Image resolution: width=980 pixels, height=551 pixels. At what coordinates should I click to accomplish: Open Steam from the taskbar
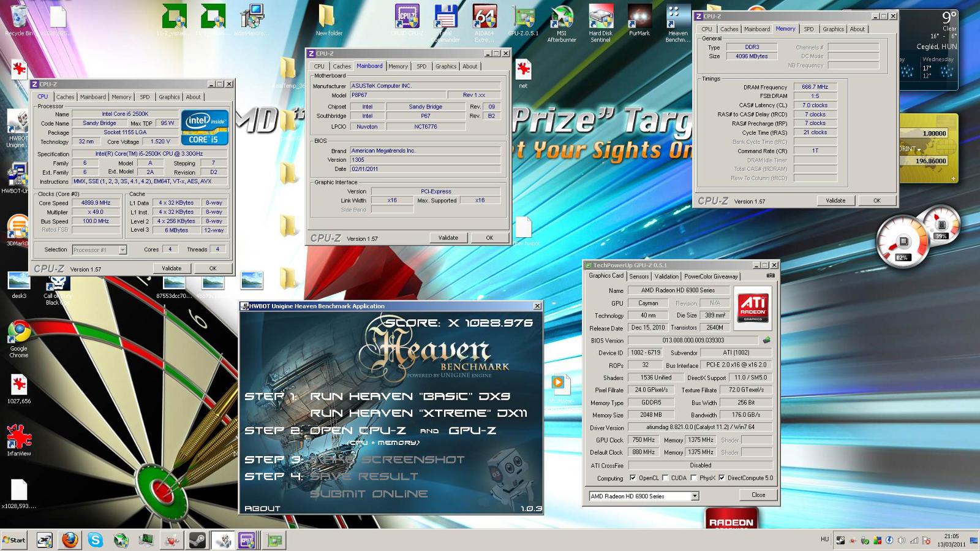[197, 540]
